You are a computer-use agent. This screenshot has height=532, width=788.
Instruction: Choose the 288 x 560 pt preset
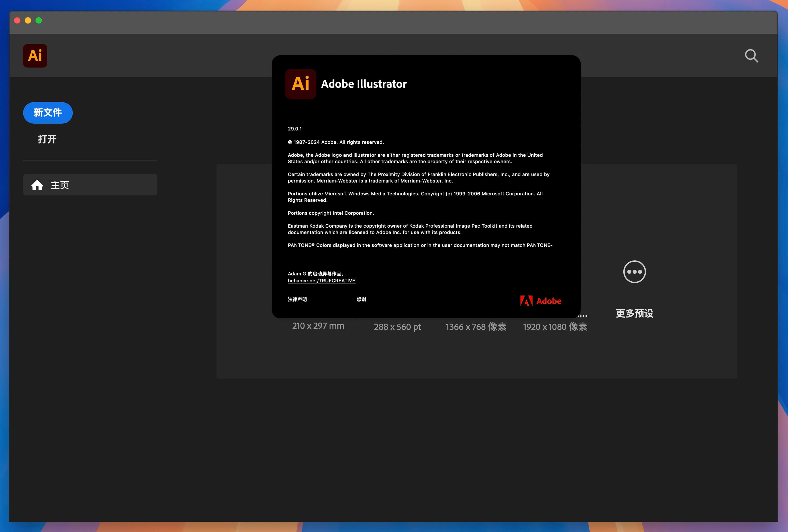(x=397, y=327)
